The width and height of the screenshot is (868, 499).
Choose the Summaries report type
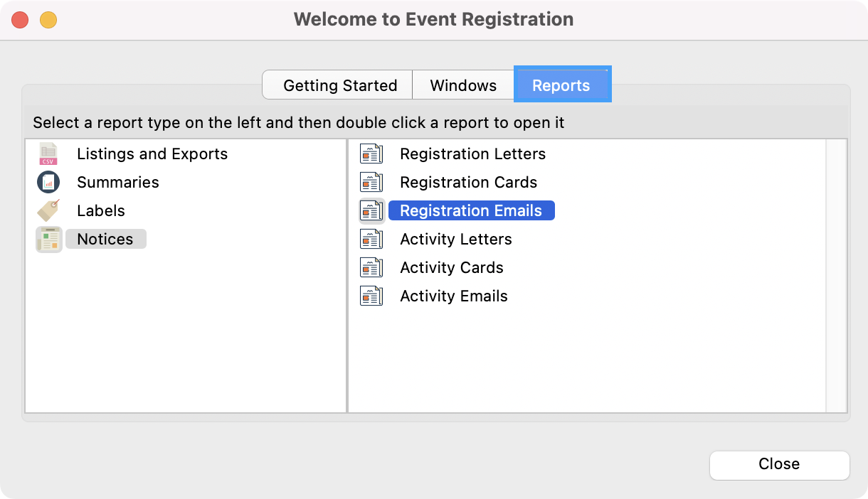118,183
